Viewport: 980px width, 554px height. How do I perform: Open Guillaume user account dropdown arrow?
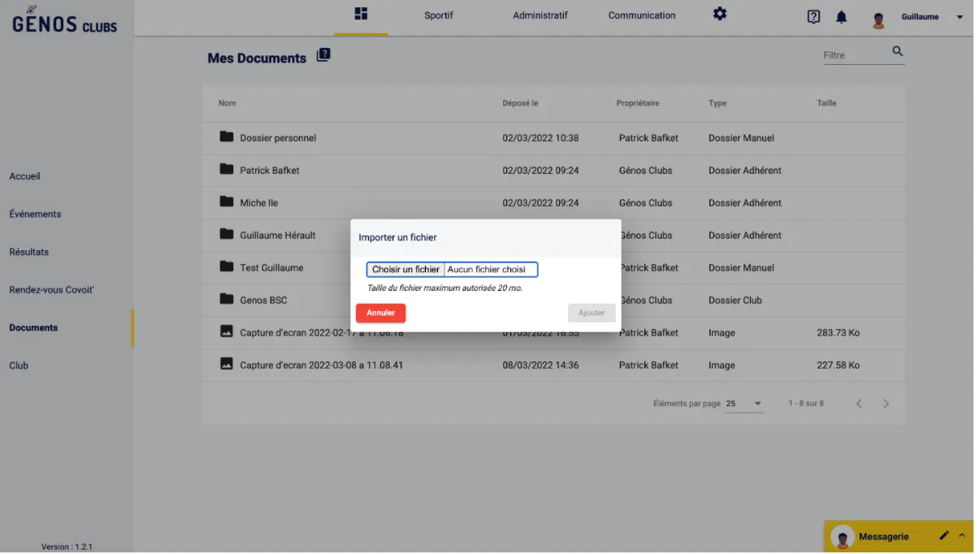pyautogui.click(x=960, y=17)
